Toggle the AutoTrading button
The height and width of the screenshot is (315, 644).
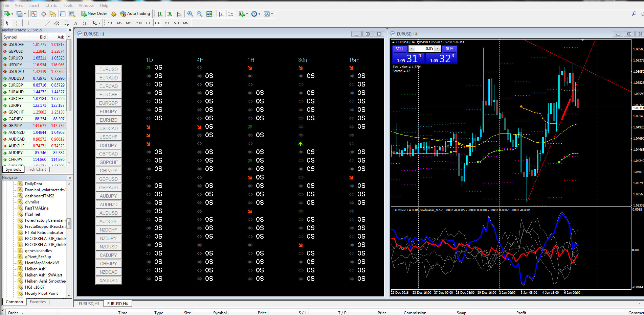135,14
